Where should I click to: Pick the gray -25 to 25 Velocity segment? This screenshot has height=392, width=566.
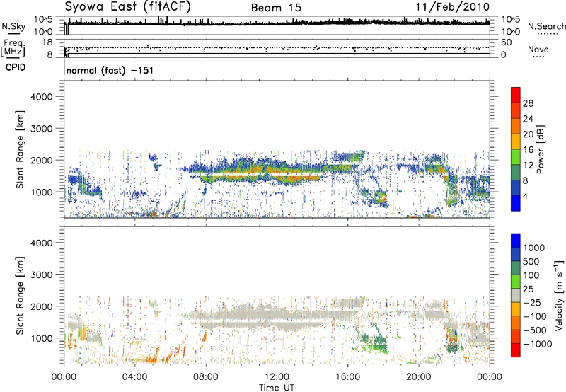pyautogui.click(x=516, y=295)
